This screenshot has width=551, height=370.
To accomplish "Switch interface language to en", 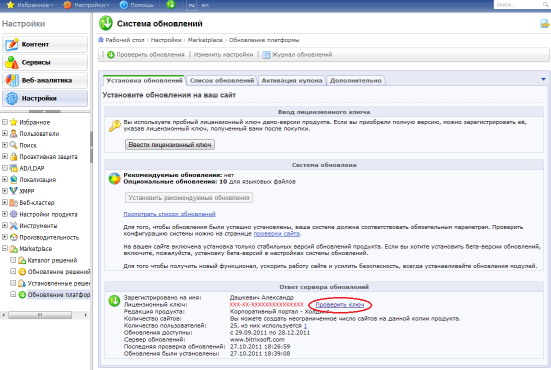I will coord(205,5).
